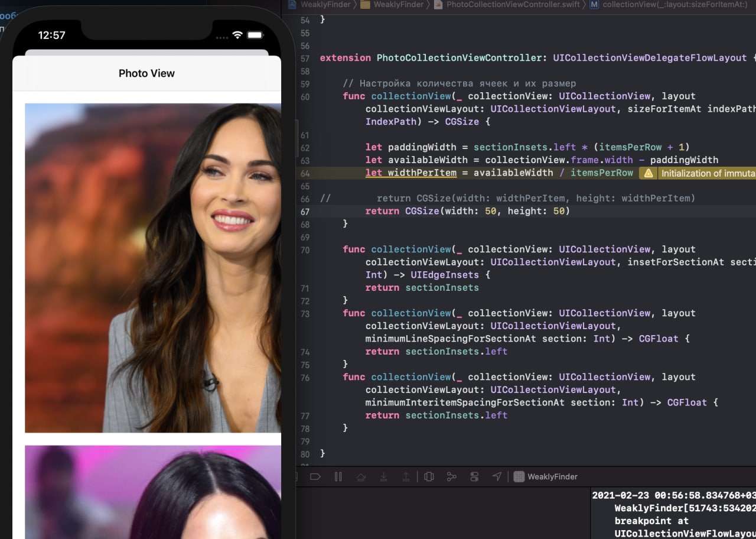Tap the first photo in the simulator

(x=153, y=268)
